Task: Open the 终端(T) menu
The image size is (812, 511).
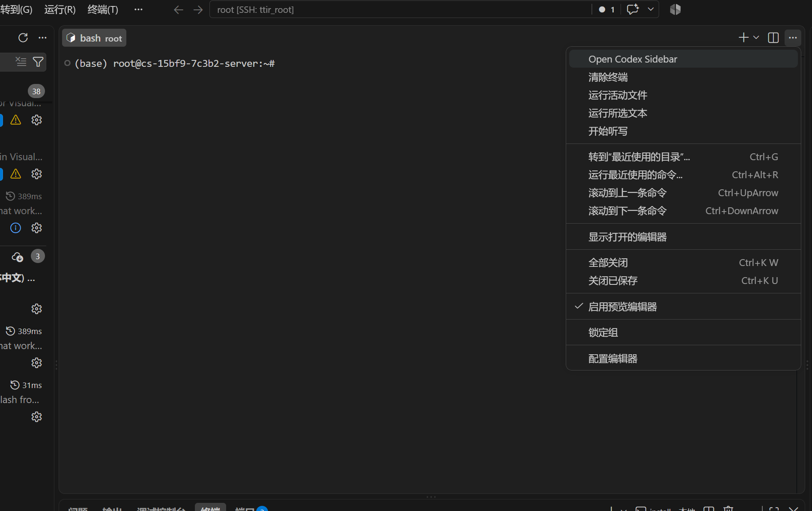Action: tap(103, 9)
